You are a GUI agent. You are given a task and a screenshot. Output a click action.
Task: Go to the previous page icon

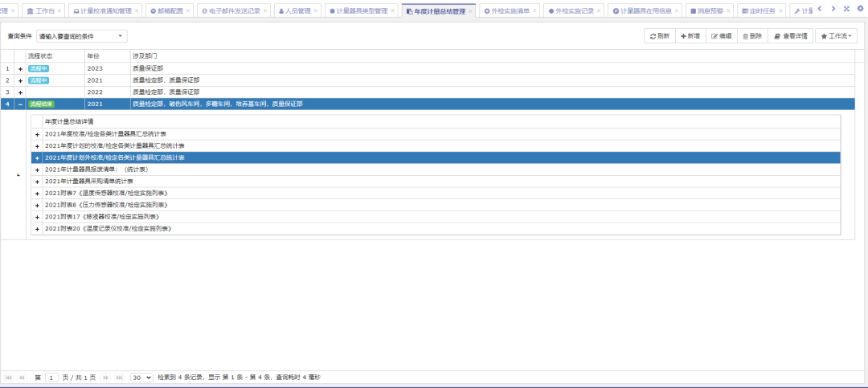(x=23, y=378)
